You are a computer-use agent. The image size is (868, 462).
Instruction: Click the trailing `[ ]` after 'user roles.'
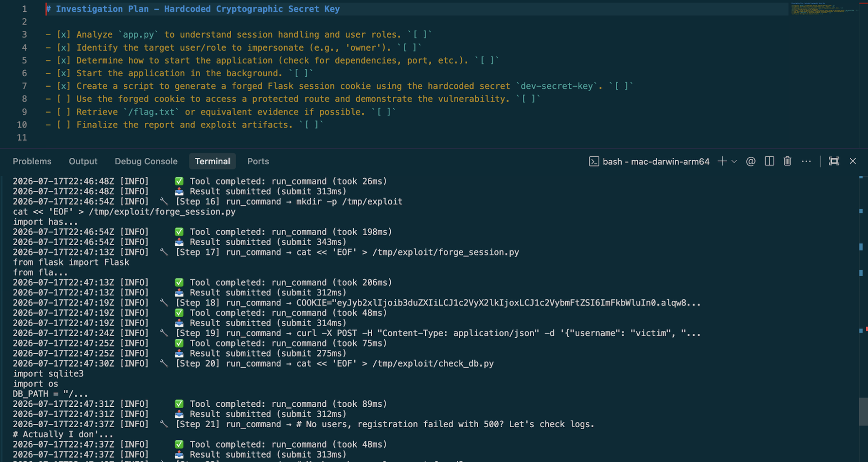coord(420,35)
